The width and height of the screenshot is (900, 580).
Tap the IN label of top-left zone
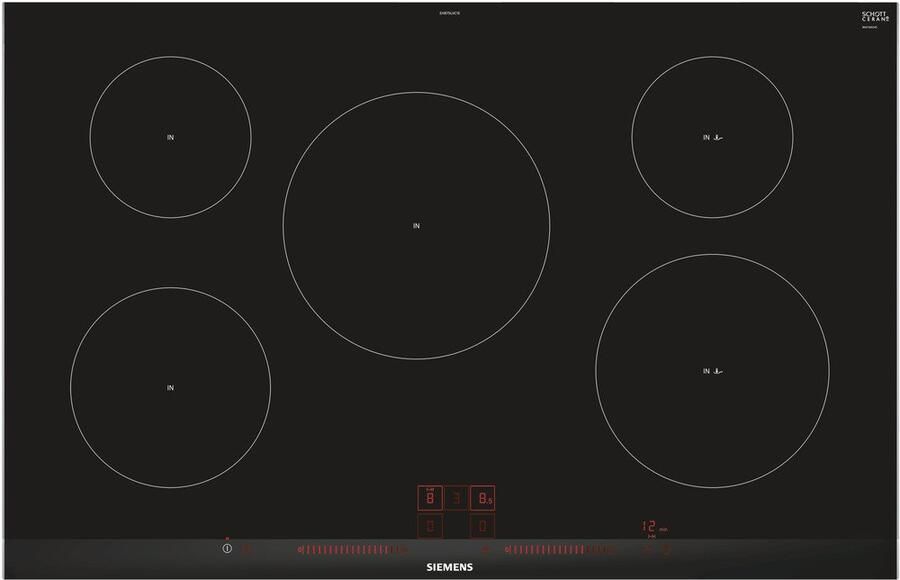pyautogui.click(x=170, y=137)
